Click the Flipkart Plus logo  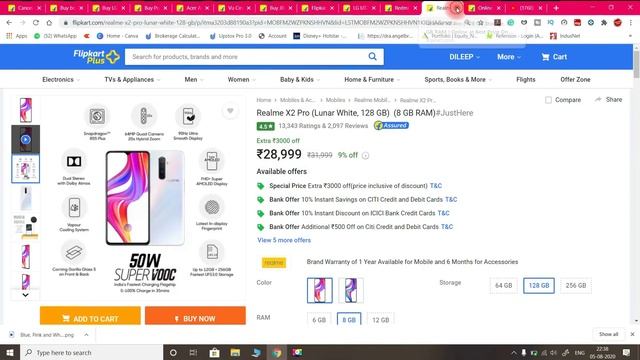(96, 57)
